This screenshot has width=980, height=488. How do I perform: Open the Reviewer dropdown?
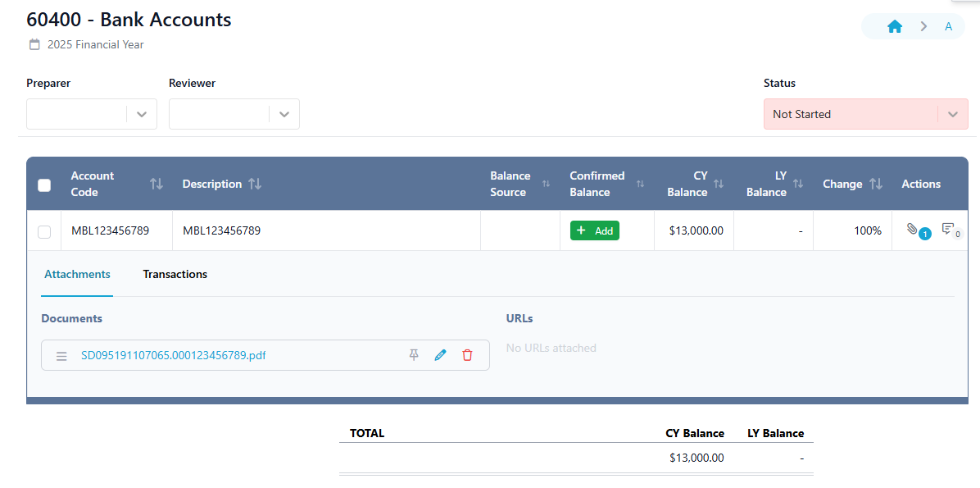(284, 114)
